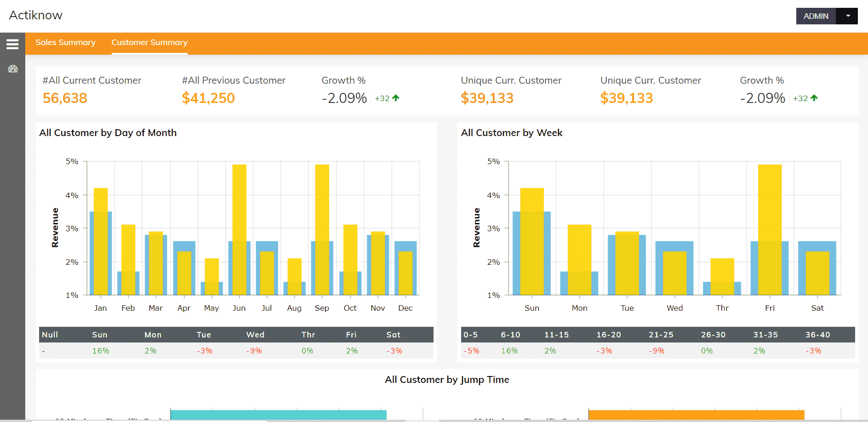Click the 26-30 column header
Viewport: 868px width, 422px height.
tap(713, 335)
